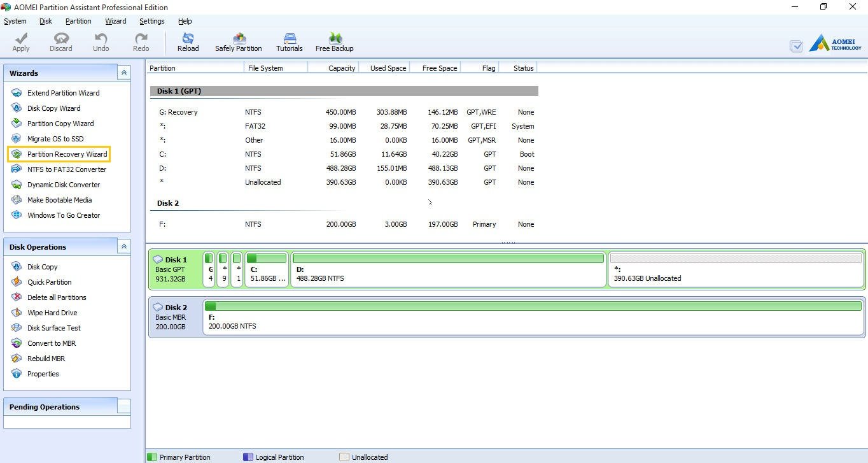Sort by the Flag column header
The height and width of the screenshot is (463, 868).
pyautogui.click(x=480, y=68)
